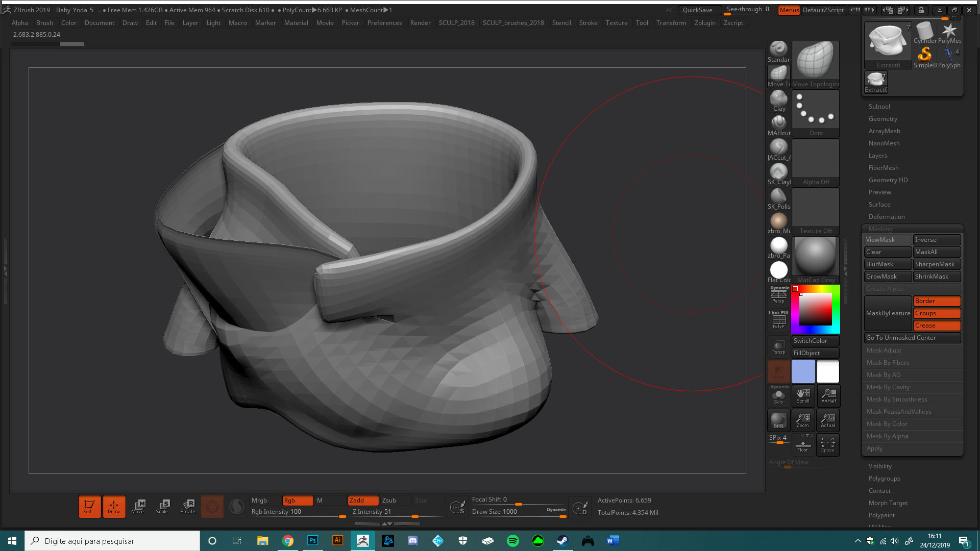This screenshot has width=980, height=551.
Task: Click the MaskByFeature button
Action: point(888,313)
